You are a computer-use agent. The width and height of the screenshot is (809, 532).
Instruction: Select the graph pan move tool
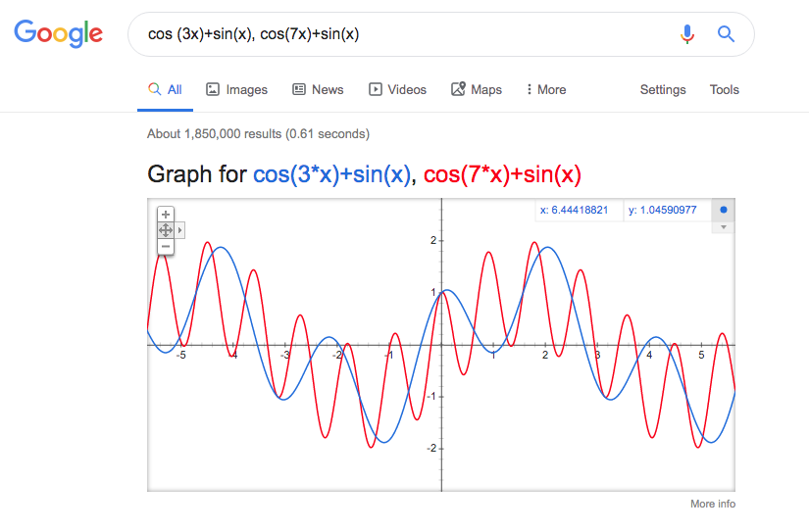[166, 230]
